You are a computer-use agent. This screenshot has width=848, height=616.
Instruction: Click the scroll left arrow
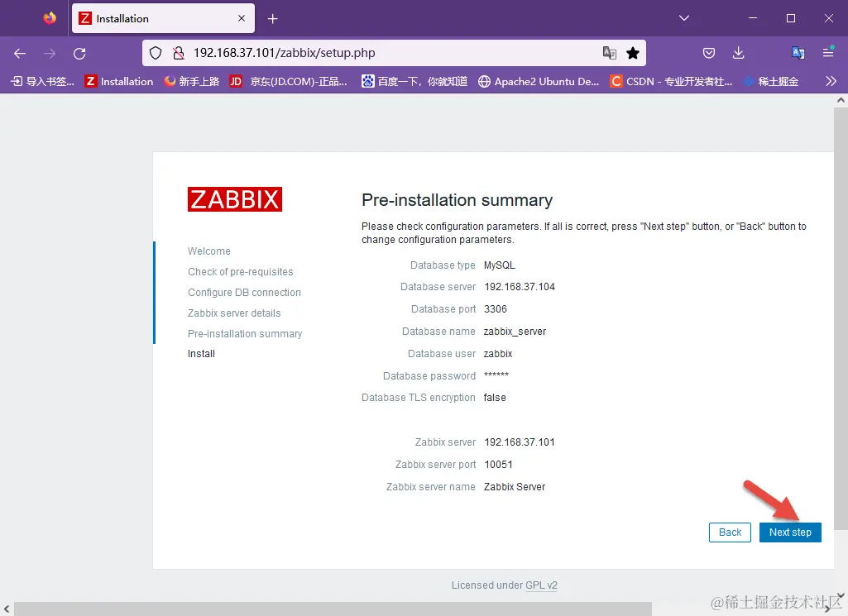point(6,609)
